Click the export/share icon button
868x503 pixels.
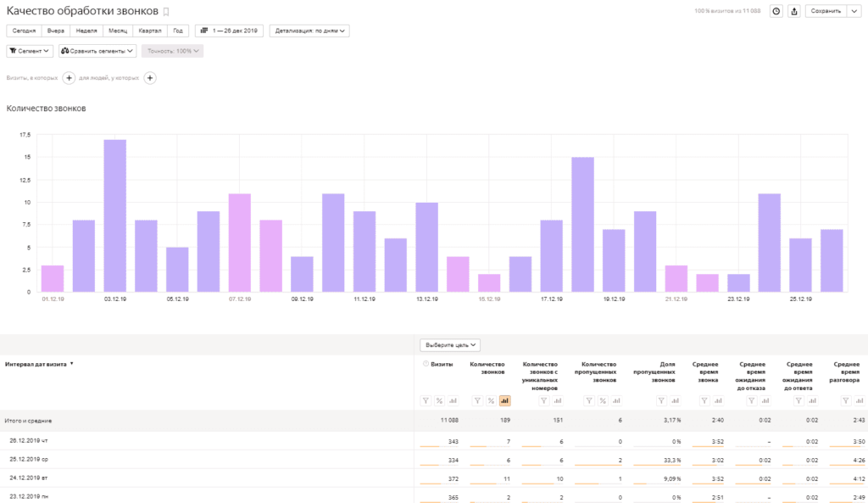click(x=794, y=11)
